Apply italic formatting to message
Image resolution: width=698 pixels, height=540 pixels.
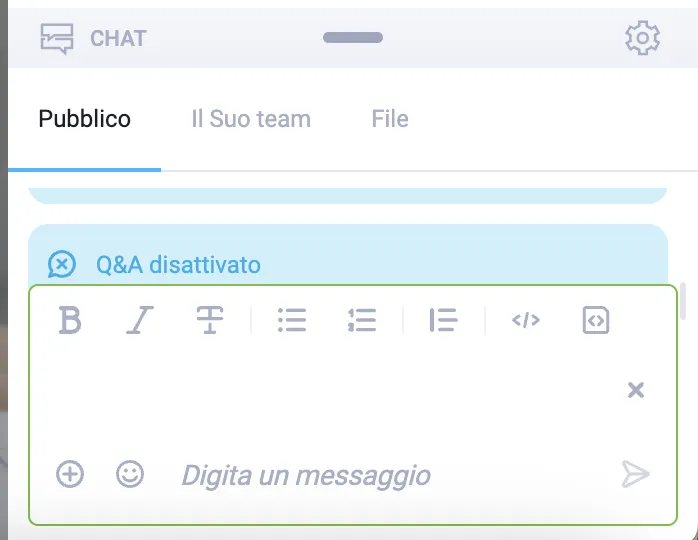[x=140, y=320]
